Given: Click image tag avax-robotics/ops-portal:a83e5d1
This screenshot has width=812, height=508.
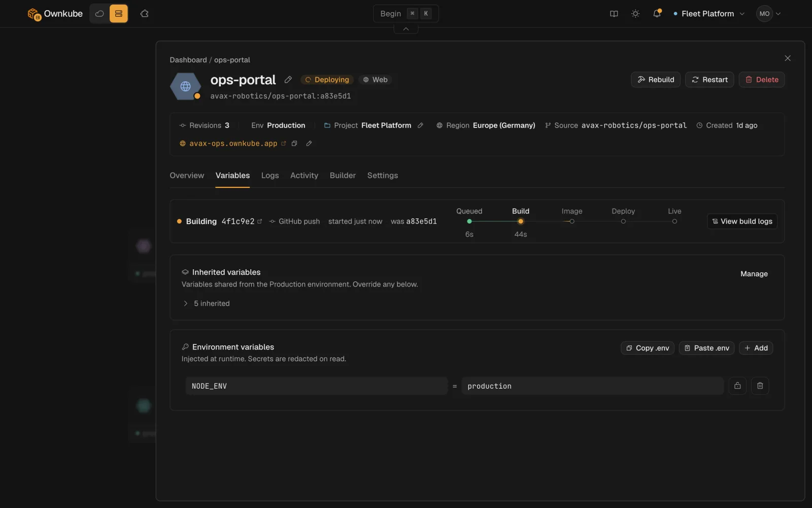Looking at the screenshot, I should point(281,96).
